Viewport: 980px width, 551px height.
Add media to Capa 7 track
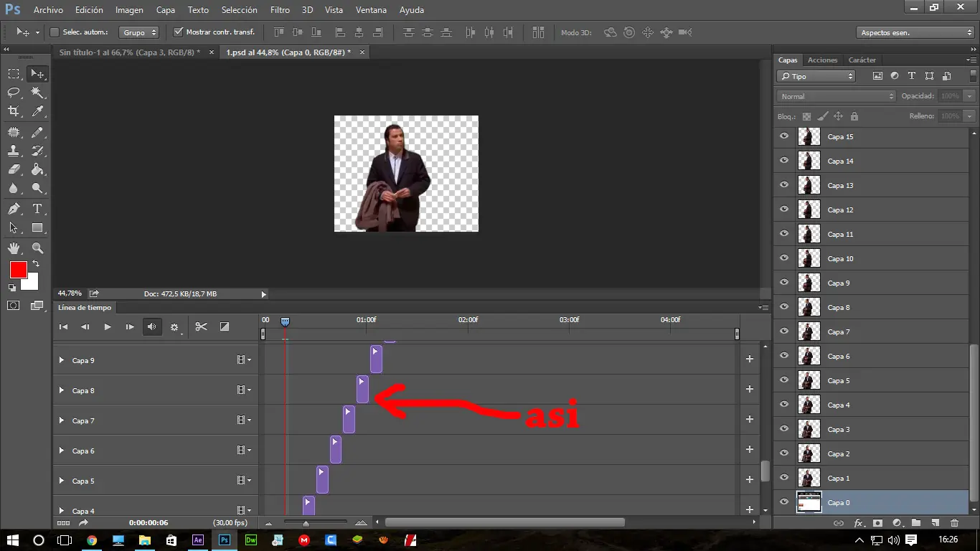pyautogui.click(x=750, y=419)
